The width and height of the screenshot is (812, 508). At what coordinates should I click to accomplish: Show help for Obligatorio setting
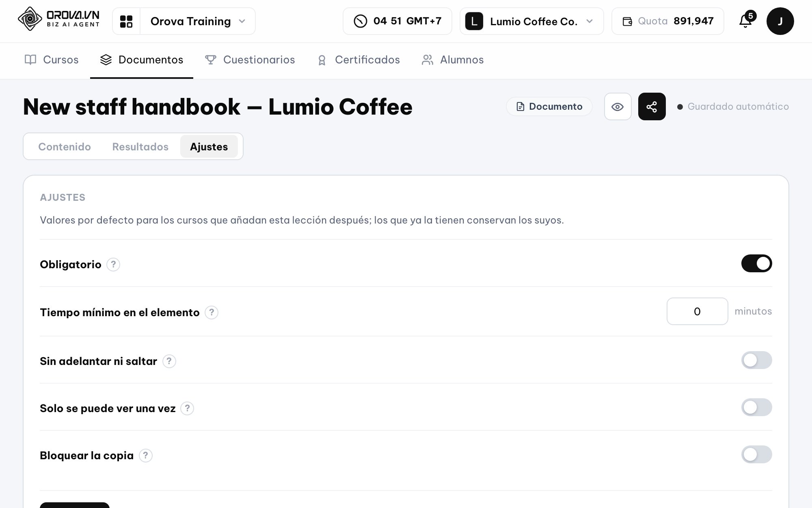click(113, 265)
